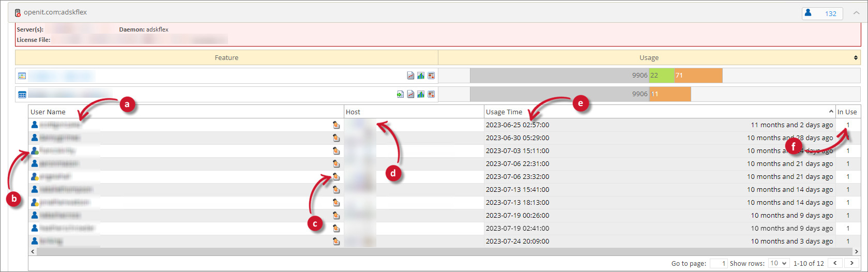Click the blue table icon beside the second feature
The width and height of the screenshot is (868, 272).
click(x=22, y=95)
